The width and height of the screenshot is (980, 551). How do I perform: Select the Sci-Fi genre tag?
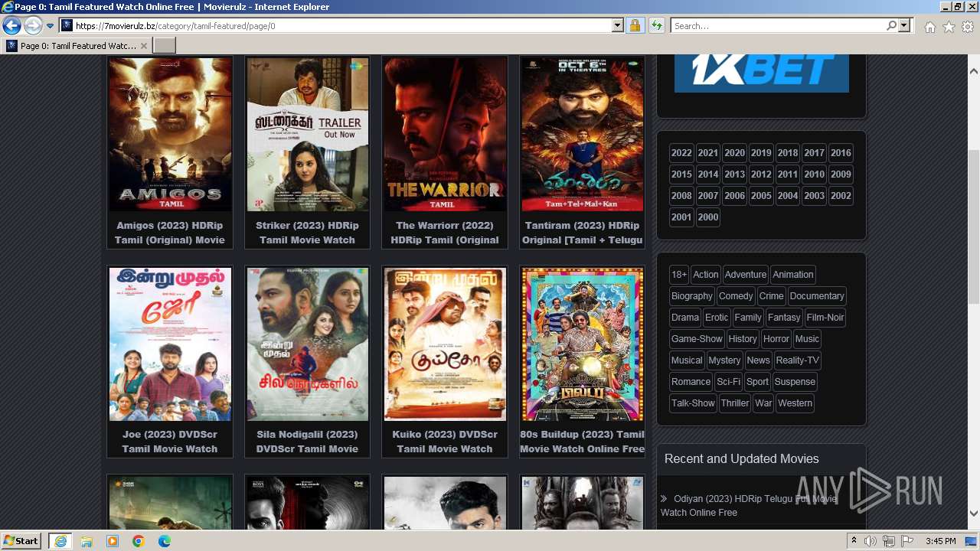[729, 382]
